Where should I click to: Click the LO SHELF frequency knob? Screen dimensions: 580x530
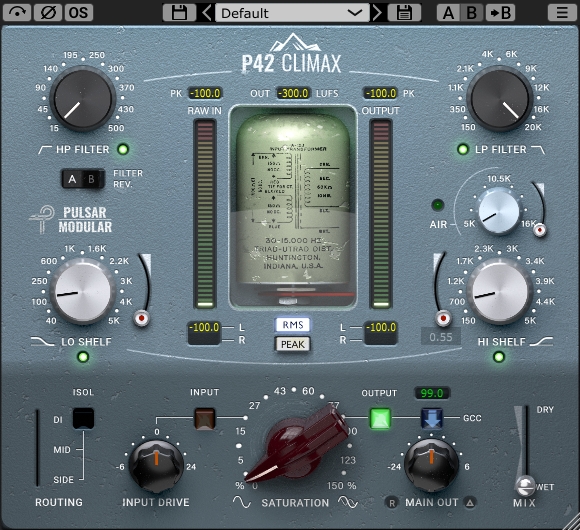pos(82,291)
